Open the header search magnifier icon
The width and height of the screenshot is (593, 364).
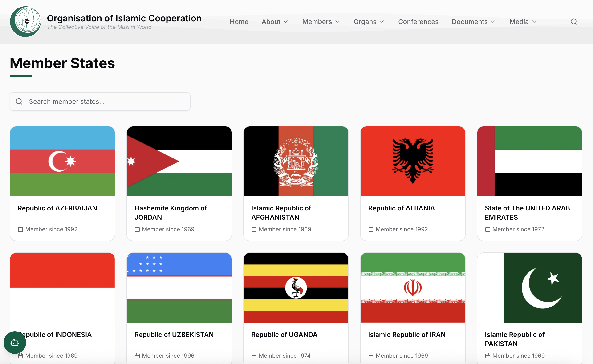tap(574, 22)
